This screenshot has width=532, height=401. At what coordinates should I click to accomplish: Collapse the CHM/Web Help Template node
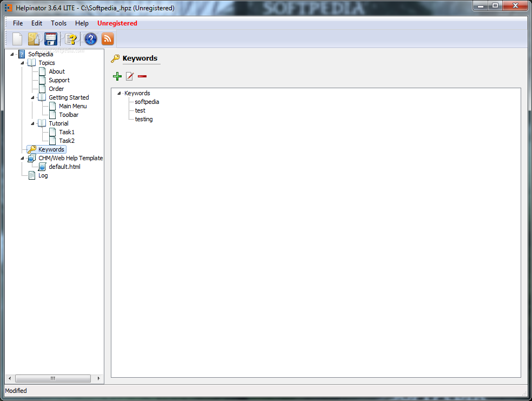[22, 158]
